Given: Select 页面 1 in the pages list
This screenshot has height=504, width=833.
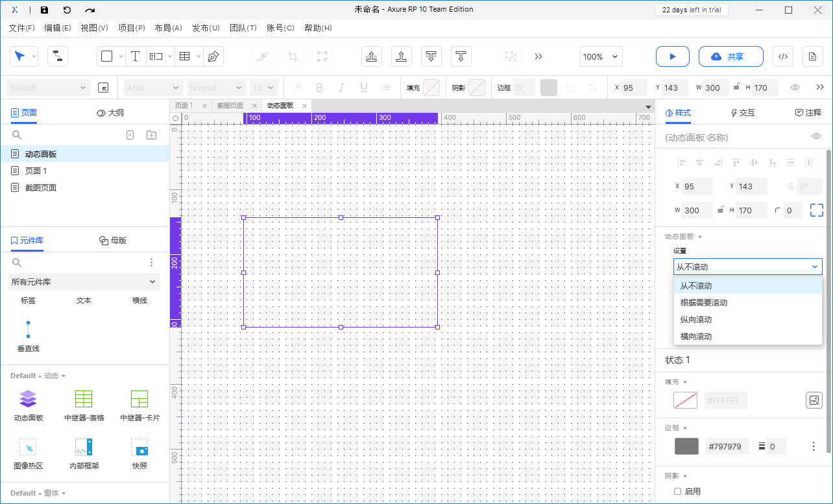Looking at the screenshot, I should point(84,171).
